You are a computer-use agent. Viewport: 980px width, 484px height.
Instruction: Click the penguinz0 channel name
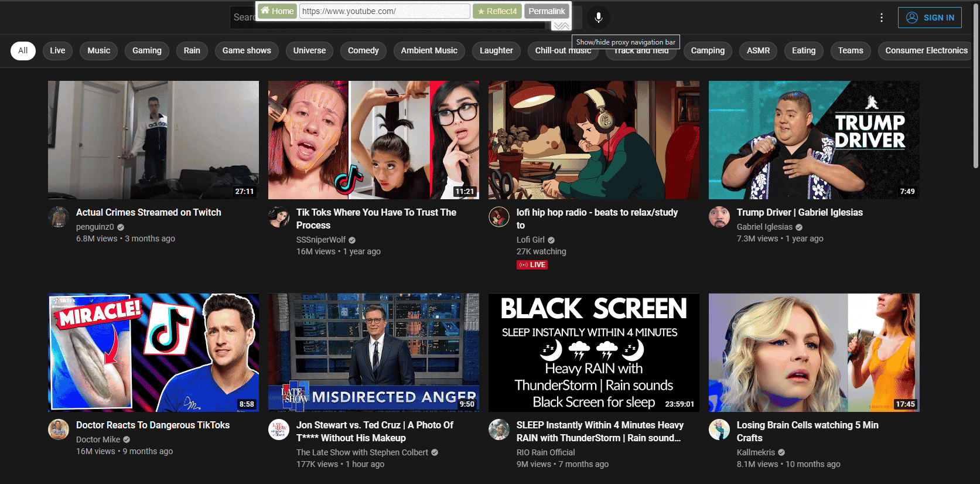[x=95, y=227]
